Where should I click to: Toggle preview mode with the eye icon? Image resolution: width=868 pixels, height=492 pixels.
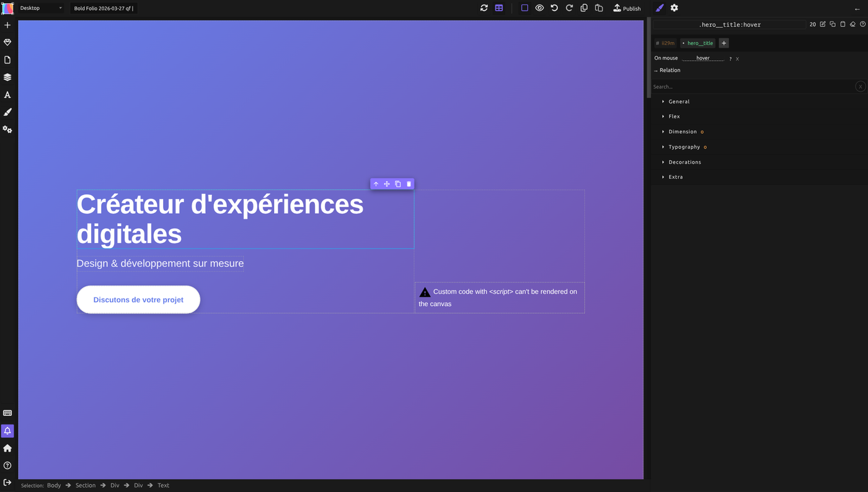pyautogui.click(x=539, y=7)
